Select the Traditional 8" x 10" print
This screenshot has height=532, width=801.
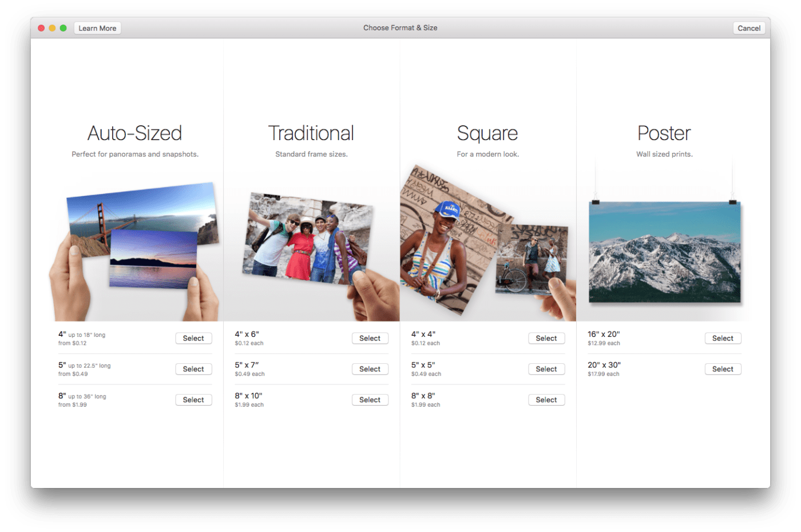[x=370, y=400]
